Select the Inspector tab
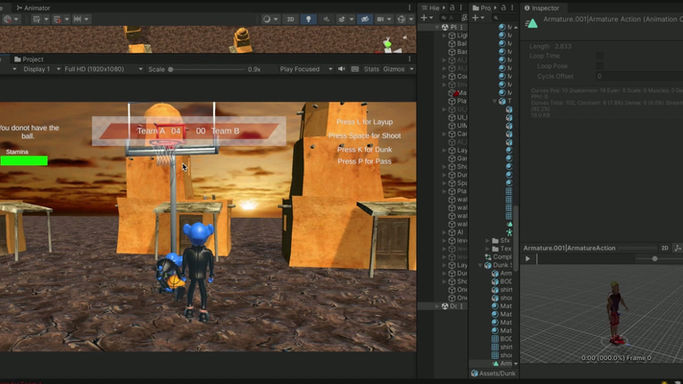The width and height of the screenshot is (683, 384). coord(541,8)
